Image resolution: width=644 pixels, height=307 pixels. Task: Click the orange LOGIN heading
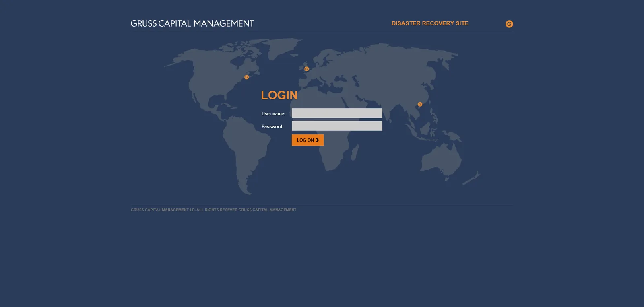pos(279,95)
